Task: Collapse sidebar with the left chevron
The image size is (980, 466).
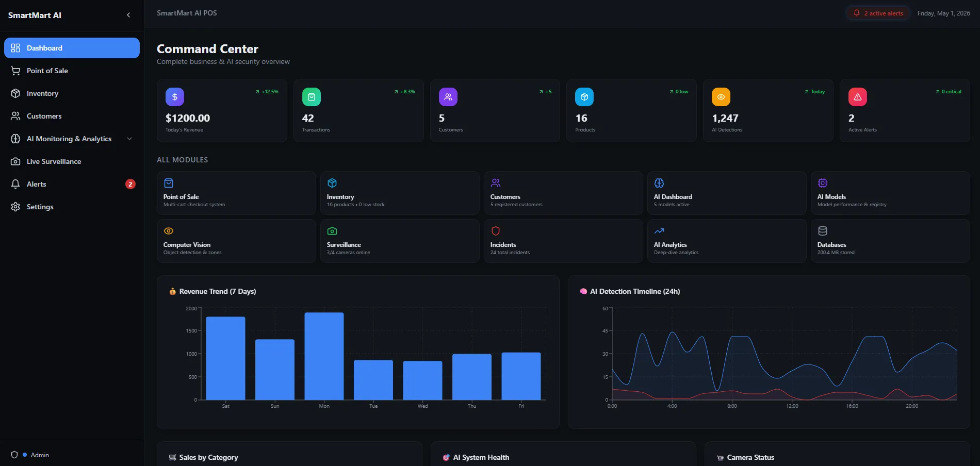Action: point(128,15)
